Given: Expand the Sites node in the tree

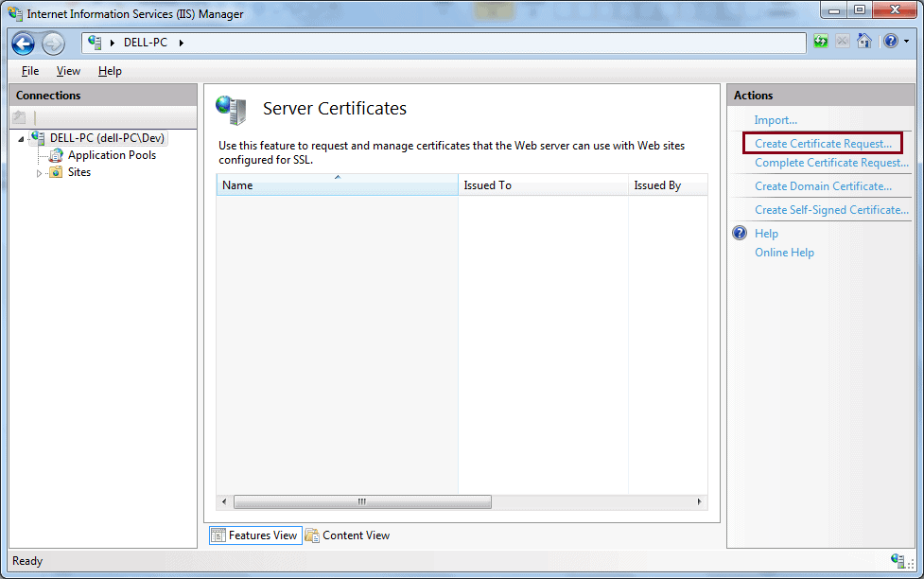Looking at the screenshot, I should coord(41,171).
